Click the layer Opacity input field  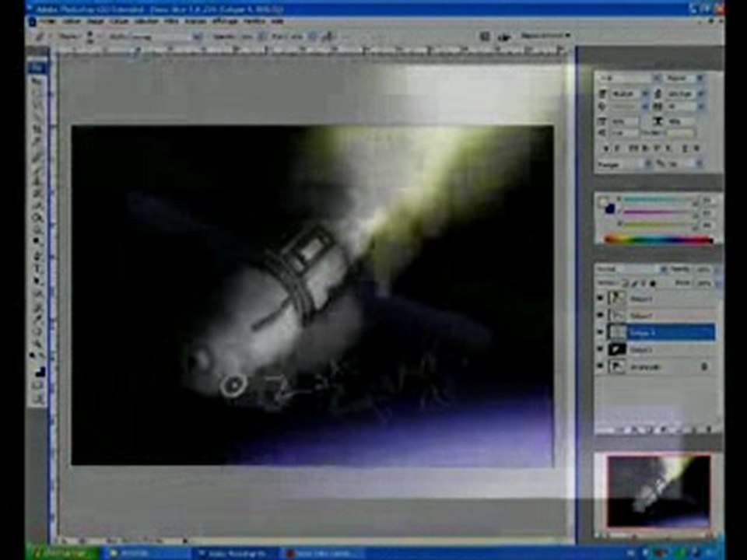click(704, 269)
